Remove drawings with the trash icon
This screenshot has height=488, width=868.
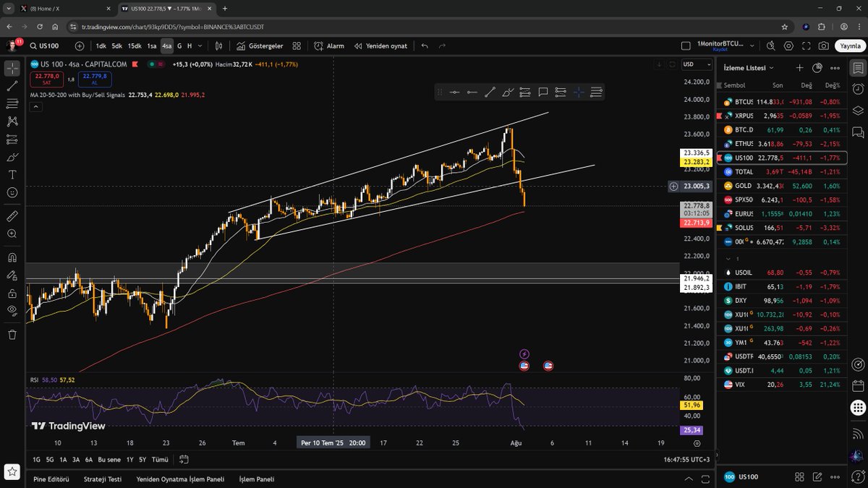pos(12,334)
